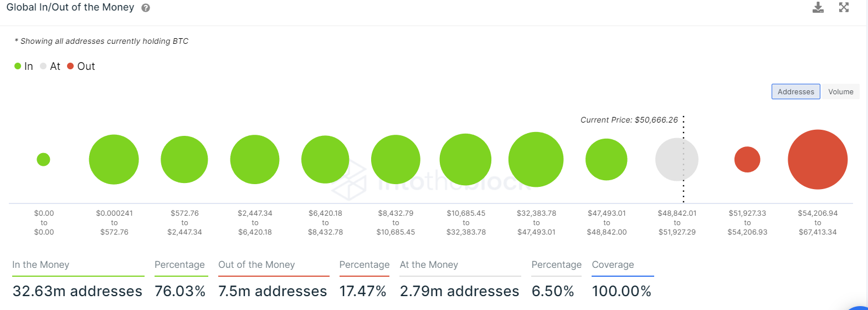
Task: Click the Current Price: $50,666.26 label
Action: (x=629, y=120)
